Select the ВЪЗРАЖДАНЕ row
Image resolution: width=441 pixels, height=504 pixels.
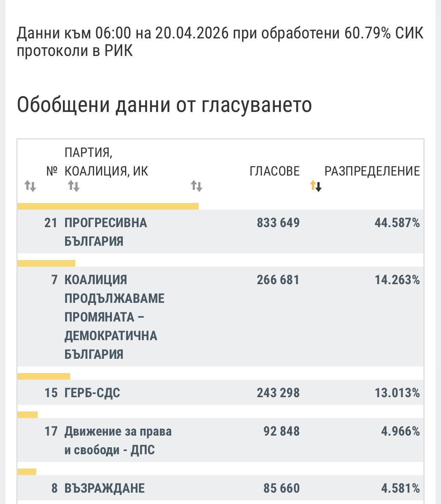(220, 488)
